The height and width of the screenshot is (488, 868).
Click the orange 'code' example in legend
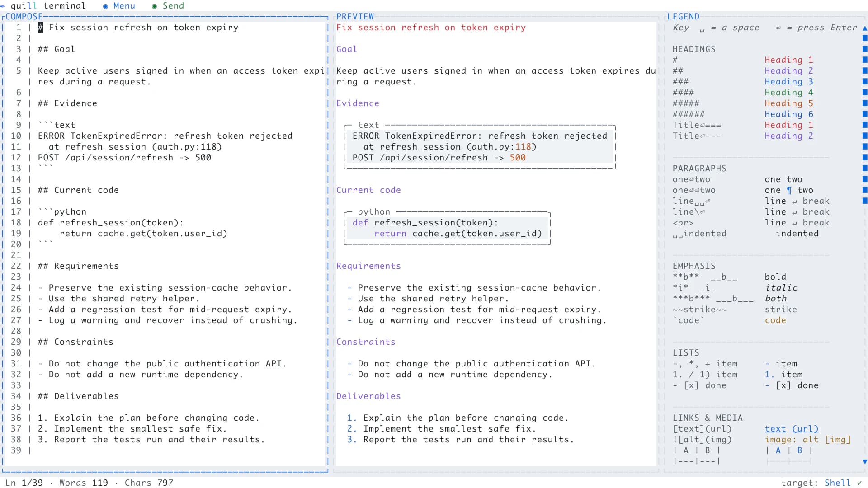[775, 320]
